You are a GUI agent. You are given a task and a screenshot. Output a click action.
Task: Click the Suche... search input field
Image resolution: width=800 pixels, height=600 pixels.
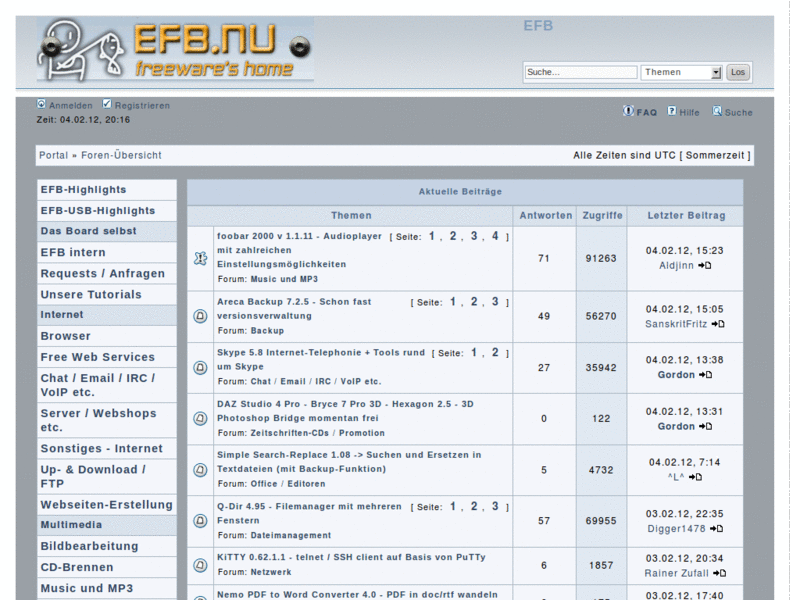coord(581,72)
